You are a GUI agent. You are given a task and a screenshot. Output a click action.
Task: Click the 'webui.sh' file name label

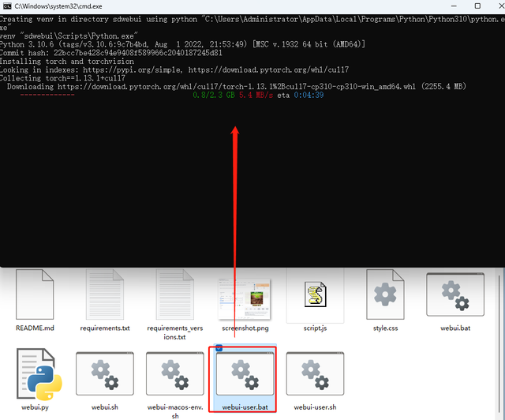point(105,407)
